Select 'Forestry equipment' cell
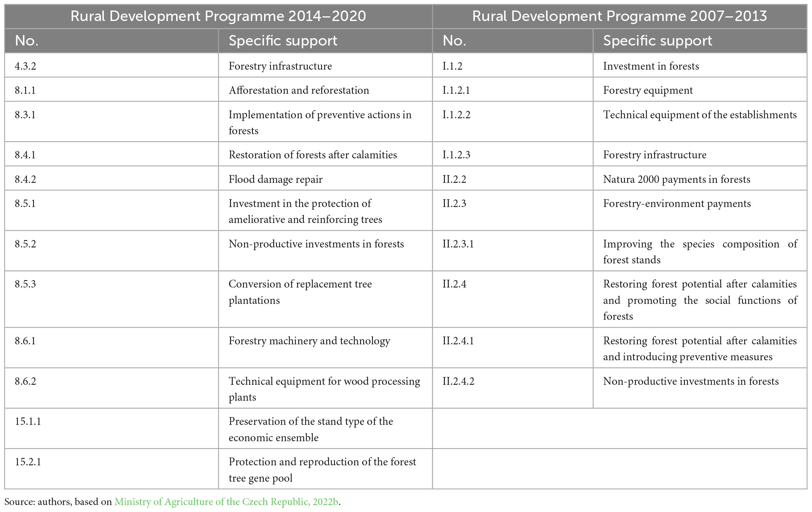The height and width of the screenshot is (512, 812). pos(700,89)
